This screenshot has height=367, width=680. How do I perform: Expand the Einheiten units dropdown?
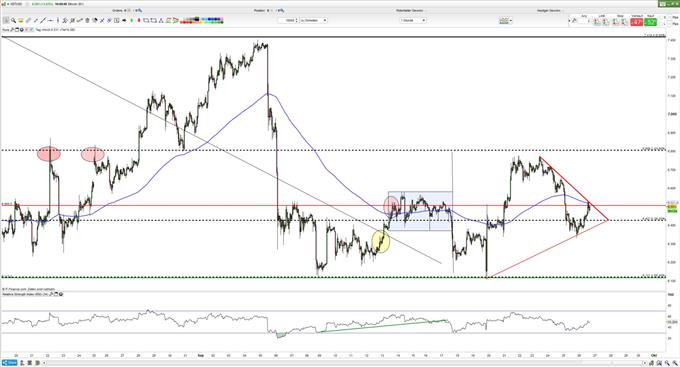coord(314,20)
